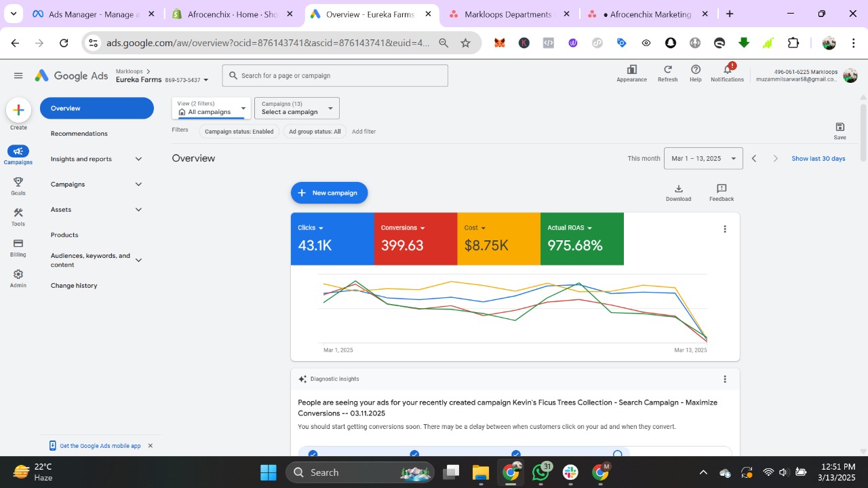Click Add filter

(363, 132)
